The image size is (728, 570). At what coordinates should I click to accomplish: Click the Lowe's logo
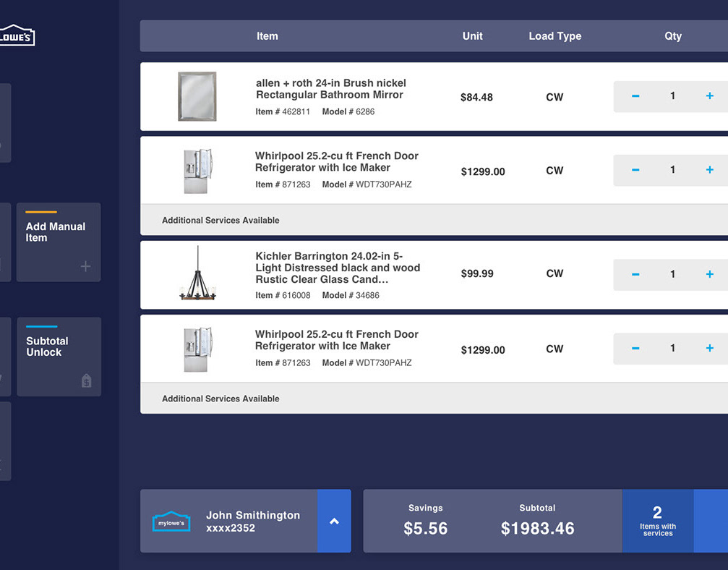point(17,35)
